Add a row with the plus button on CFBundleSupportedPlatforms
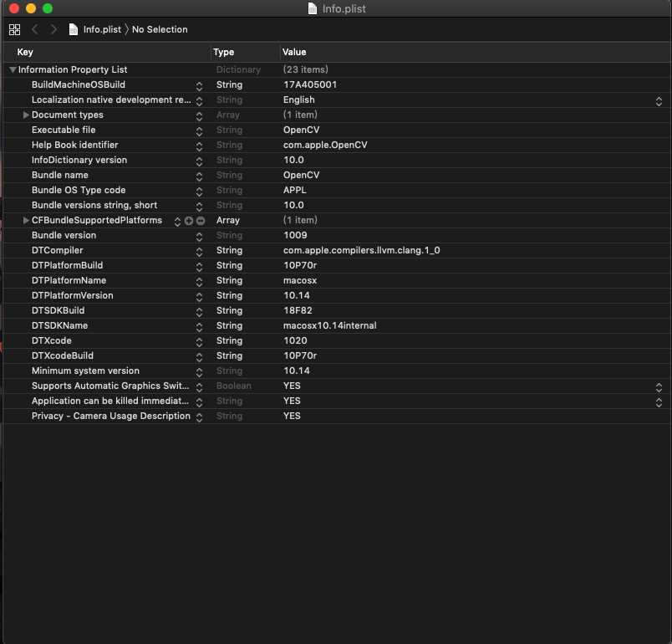This screenshot has width=672, height=644. [x=189, y=221]
